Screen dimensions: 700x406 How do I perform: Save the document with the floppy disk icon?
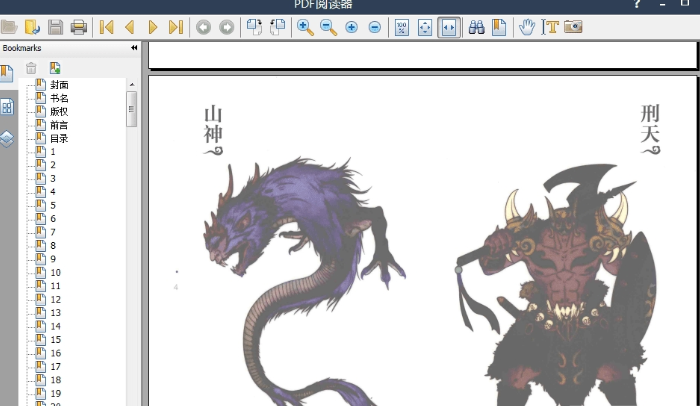coord(56,27)
